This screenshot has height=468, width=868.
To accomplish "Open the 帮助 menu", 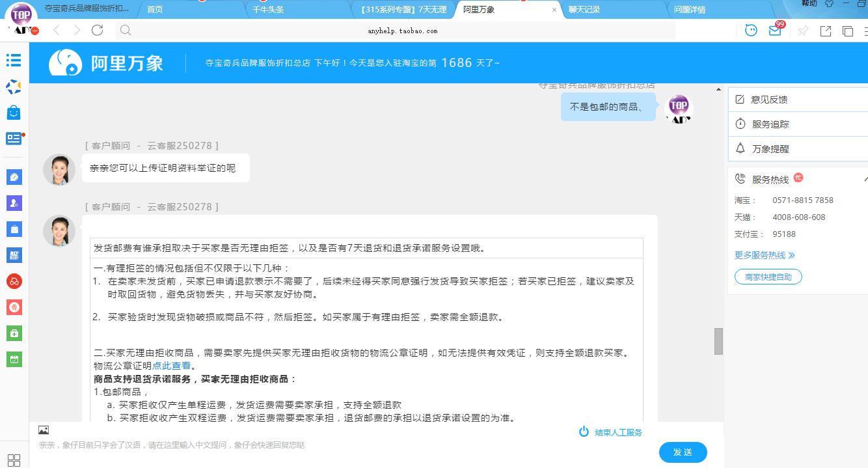I will tap(809, 3).
